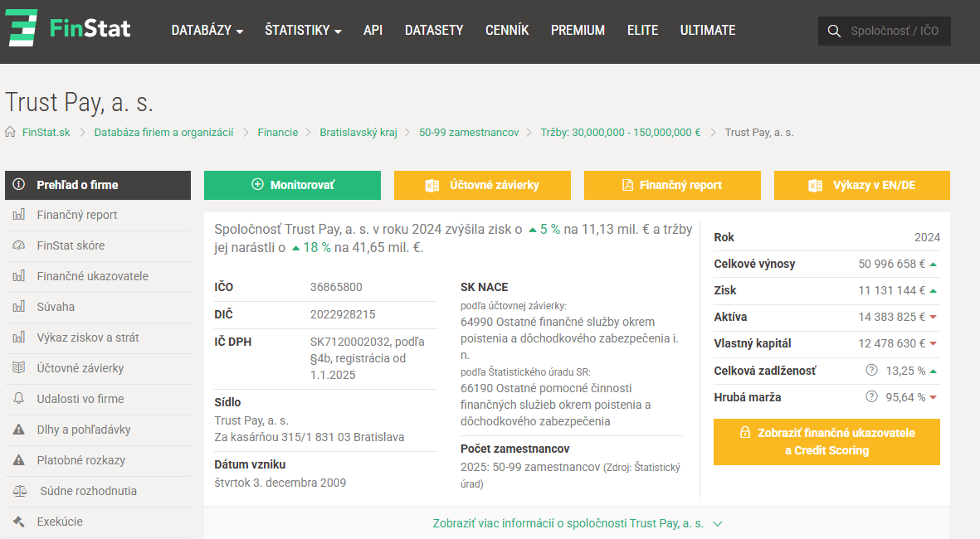Click the chart icon beside Súvaha
The height and width of the screenshot is (539, 980).
click(x=19, y=307)
